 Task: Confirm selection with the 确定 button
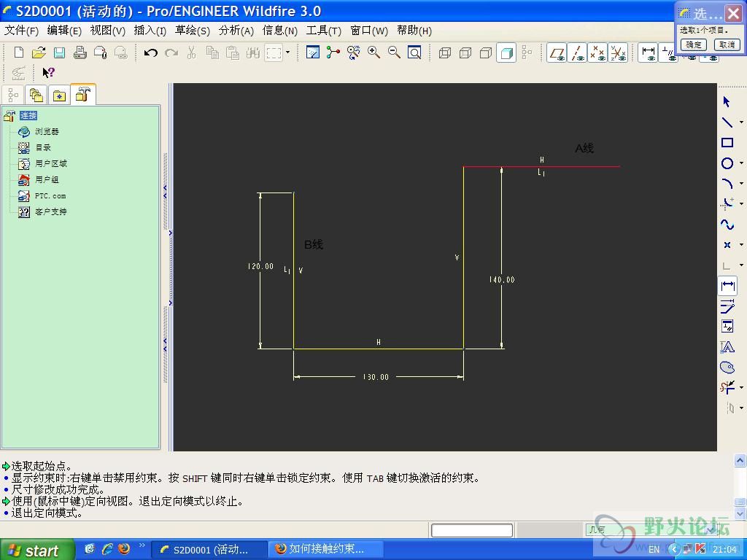tap(693, 44)
